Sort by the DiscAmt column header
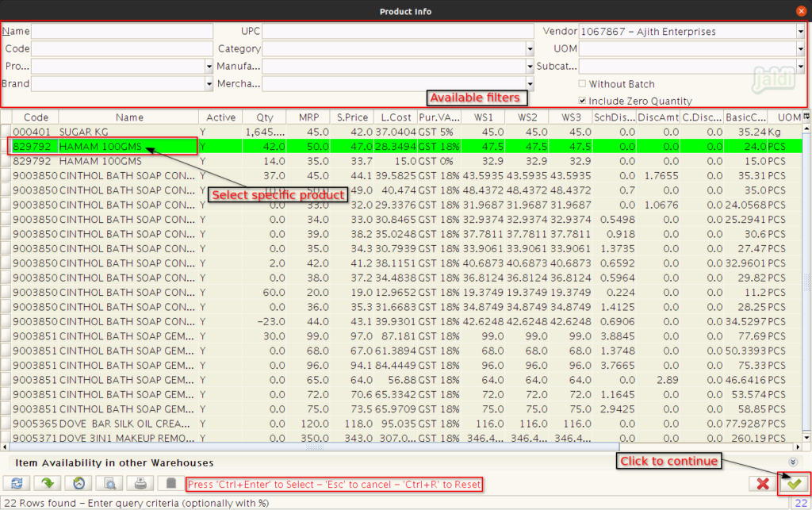Viewport: 812px width, 510px height. pyautogui.click(x=658, y=117)
